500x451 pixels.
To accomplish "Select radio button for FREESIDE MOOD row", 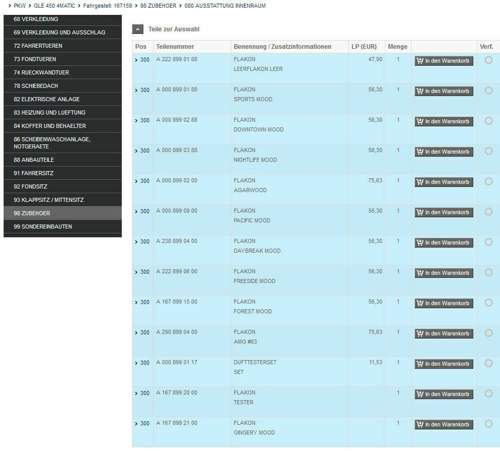I will coord(489,272).
